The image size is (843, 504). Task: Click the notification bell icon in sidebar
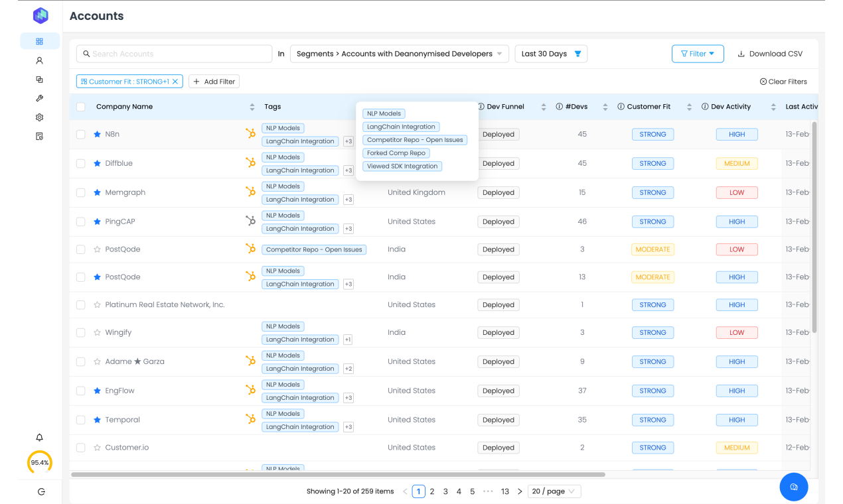coord(39,438)
